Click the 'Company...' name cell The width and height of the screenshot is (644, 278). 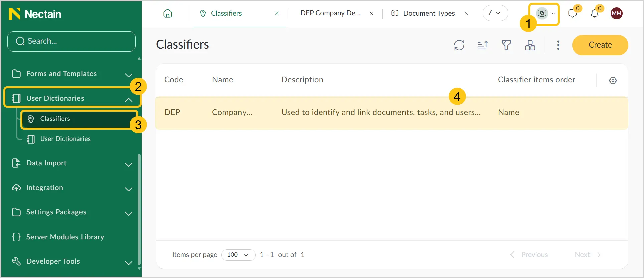[232, 112]
